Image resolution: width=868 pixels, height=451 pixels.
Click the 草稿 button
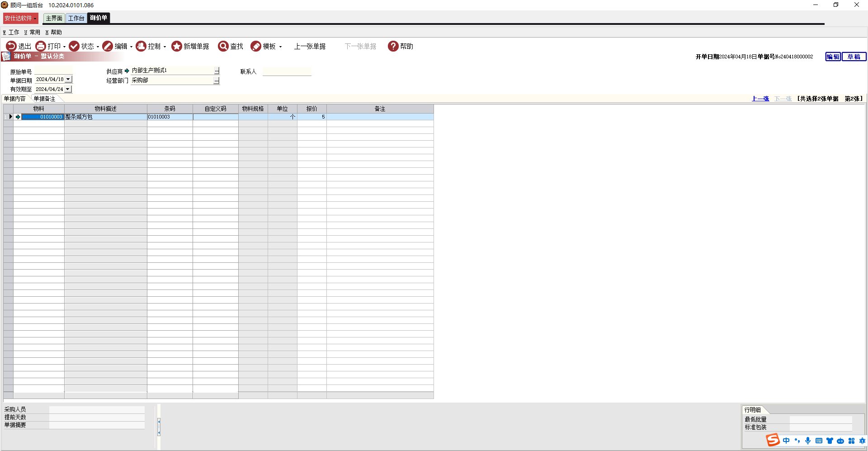click(x=854, y=57)
